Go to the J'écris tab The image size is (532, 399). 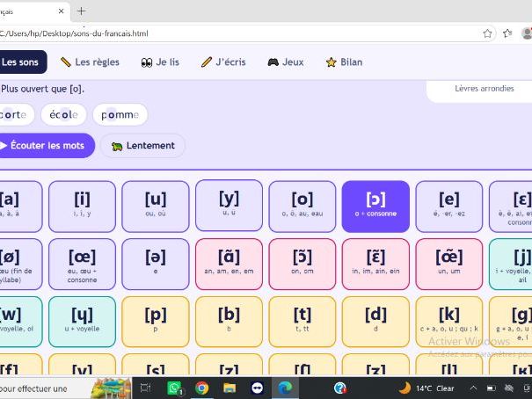coord(223,62)
